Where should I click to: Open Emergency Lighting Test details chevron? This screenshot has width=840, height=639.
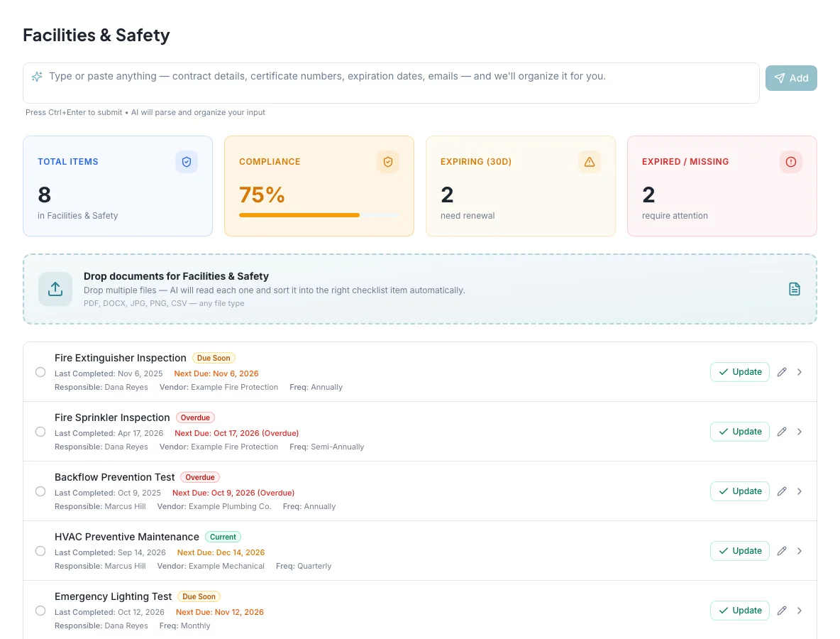pyautogui.click(x=800, y=611)
